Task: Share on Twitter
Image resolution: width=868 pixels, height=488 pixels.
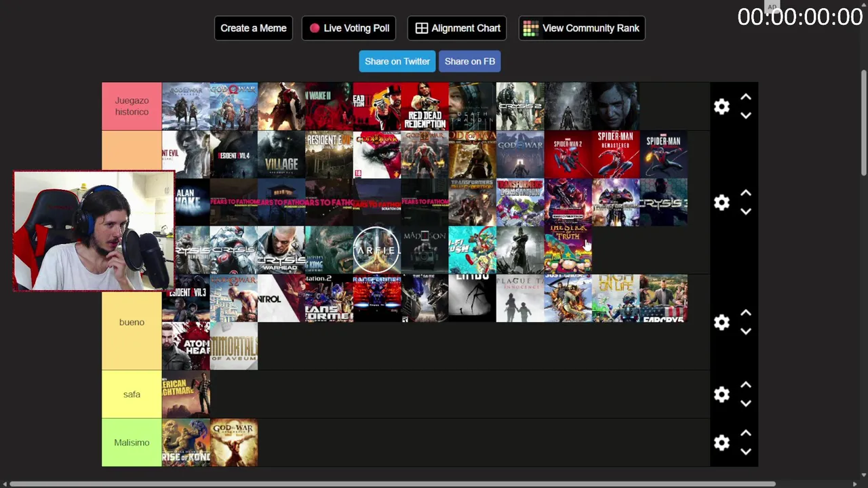Action: pyautogui.click(x=397, y=61)
